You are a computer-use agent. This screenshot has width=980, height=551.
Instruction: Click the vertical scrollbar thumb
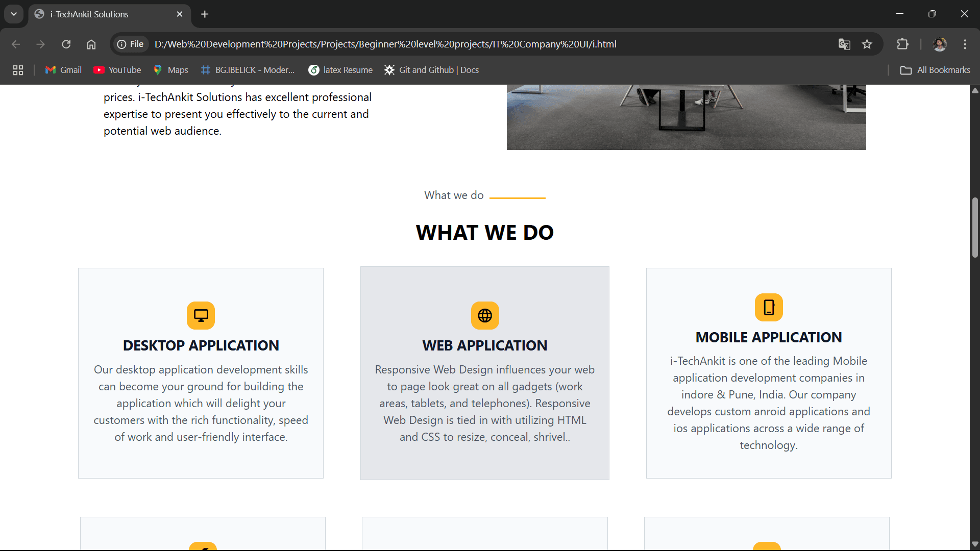975,228
